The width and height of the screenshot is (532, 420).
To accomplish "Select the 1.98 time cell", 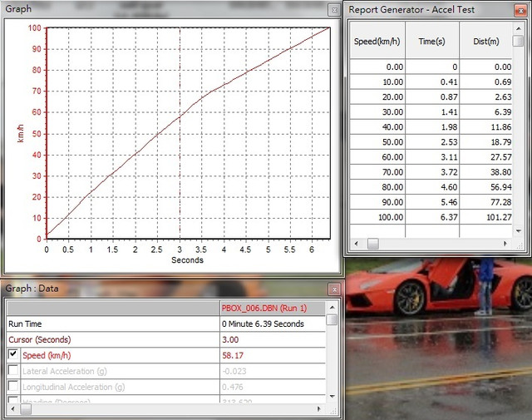I will coord(432,127).
